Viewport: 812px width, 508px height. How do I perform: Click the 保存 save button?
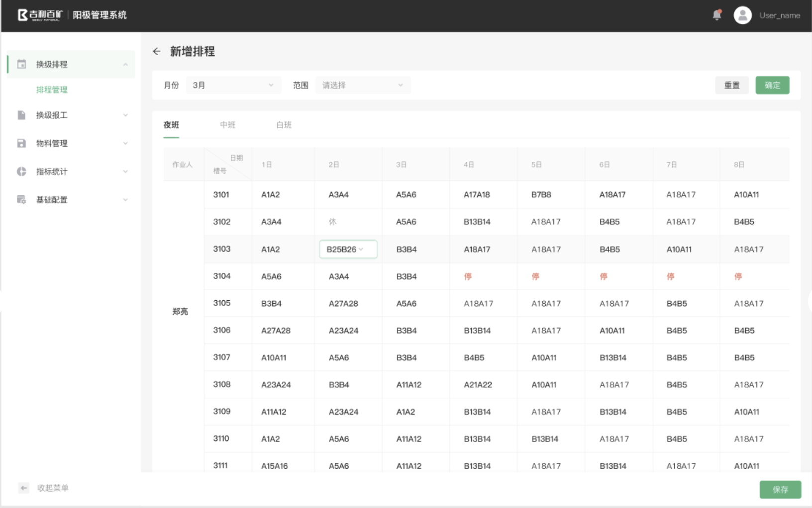[780, 490]
